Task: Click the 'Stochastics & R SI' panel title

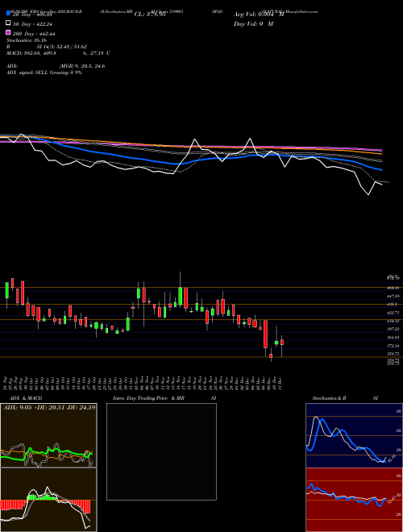Action: [345, 398]
